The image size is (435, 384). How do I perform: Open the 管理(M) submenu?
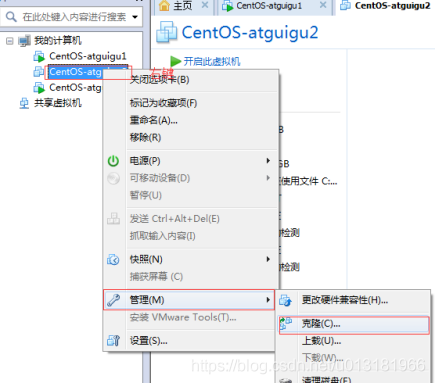(189, 300)
